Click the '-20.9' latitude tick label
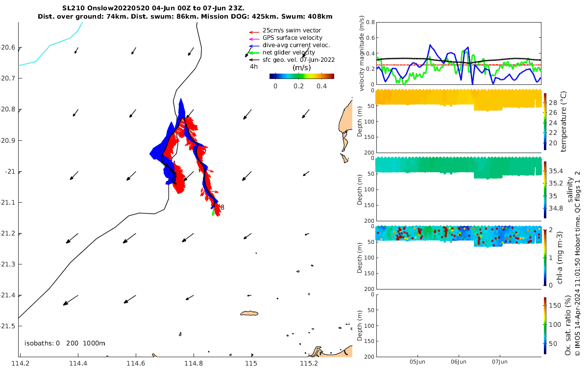The height and width of the screenshot is (368, 588). (8, 140)
